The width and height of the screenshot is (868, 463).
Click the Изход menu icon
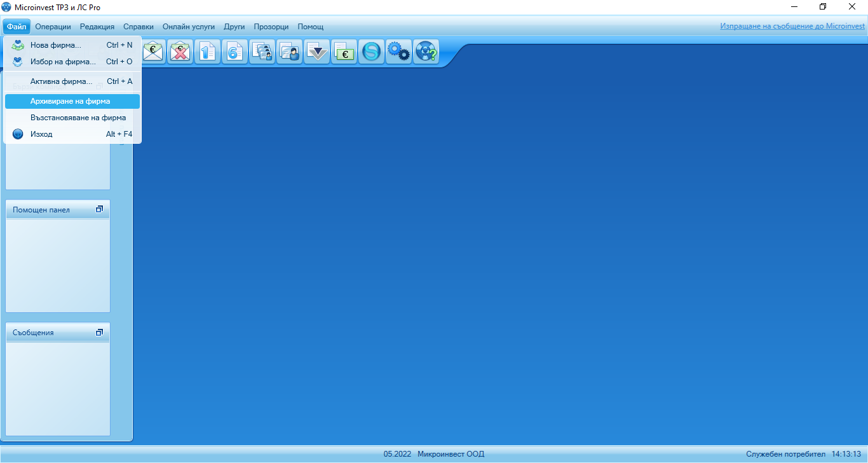pos(18,134)
